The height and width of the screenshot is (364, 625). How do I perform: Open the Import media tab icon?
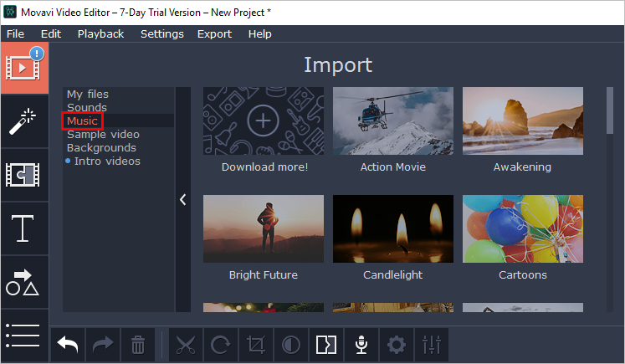[x=24, y=68]
